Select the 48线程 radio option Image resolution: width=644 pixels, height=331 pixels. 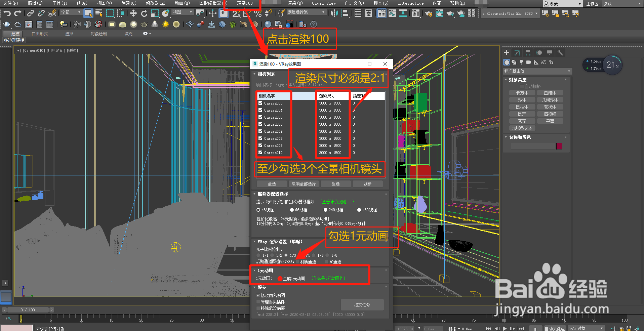click(x=258, y=210)
